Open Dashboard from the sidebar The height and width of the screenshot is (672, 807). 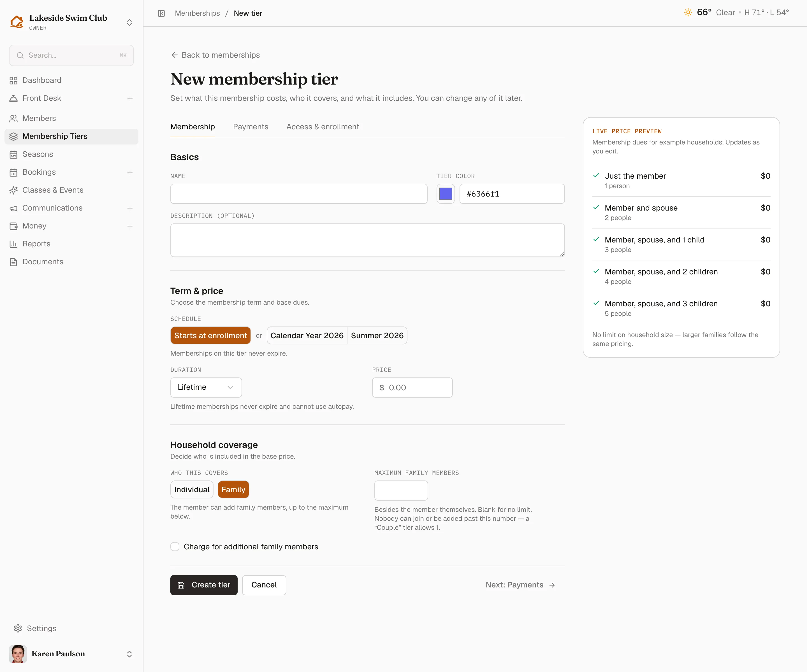pos(71,80)
